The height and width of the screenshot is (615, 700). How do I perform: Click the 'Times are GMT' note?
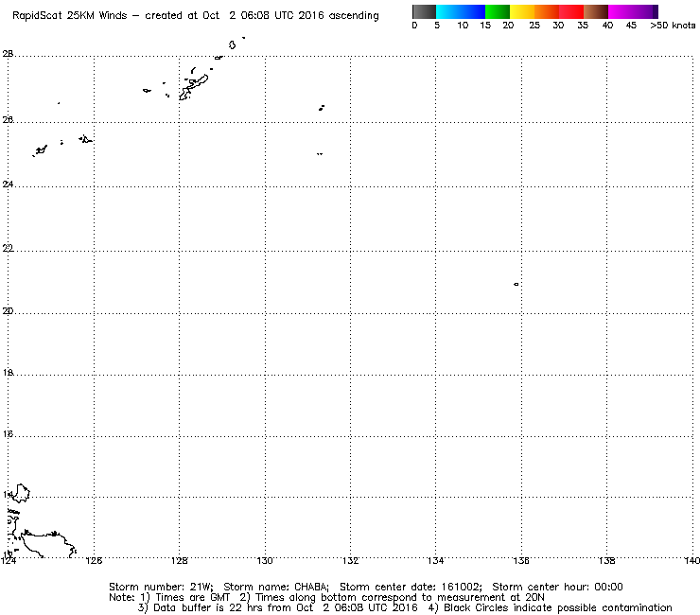[192, 598]
